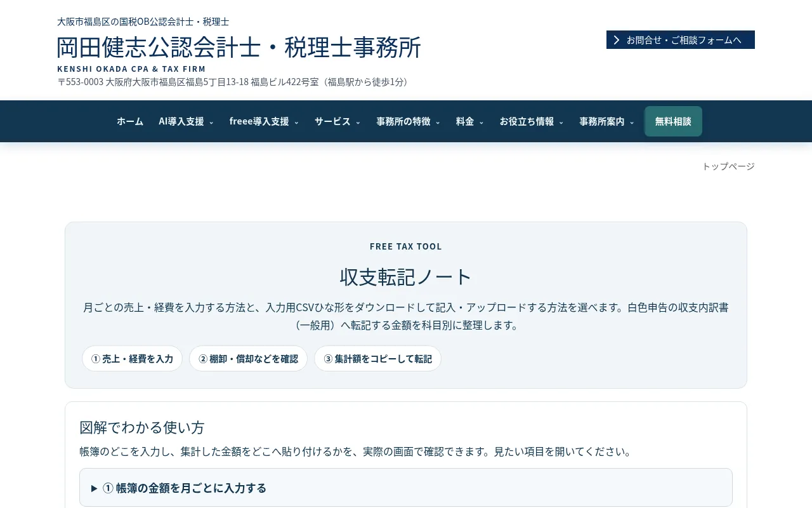Open the freee導入支援 menu
Image resolution: width=812 pixels, height=508 pixels.
click(x=264, y=121)
